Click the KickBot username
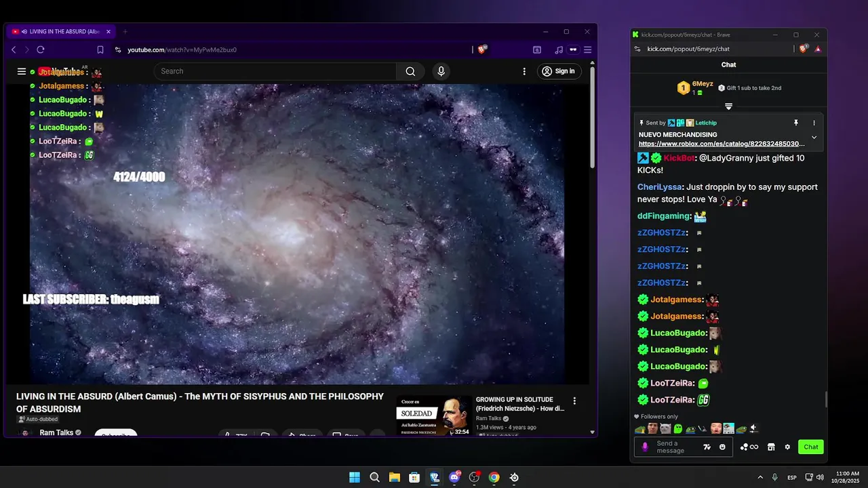 pyautogui.click(x=679, y=158)
